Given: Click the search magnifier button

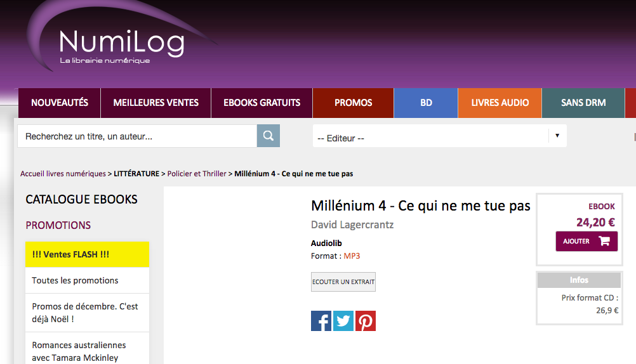Looking at the screenshot, I should click(268, 136).
